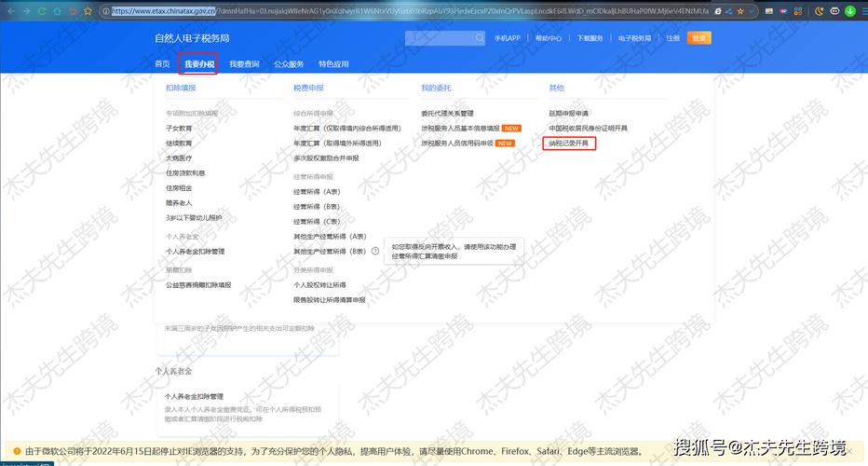Click the 手机APP header link
This screenshot has width=868, height=466.
(x=508, y=38)
